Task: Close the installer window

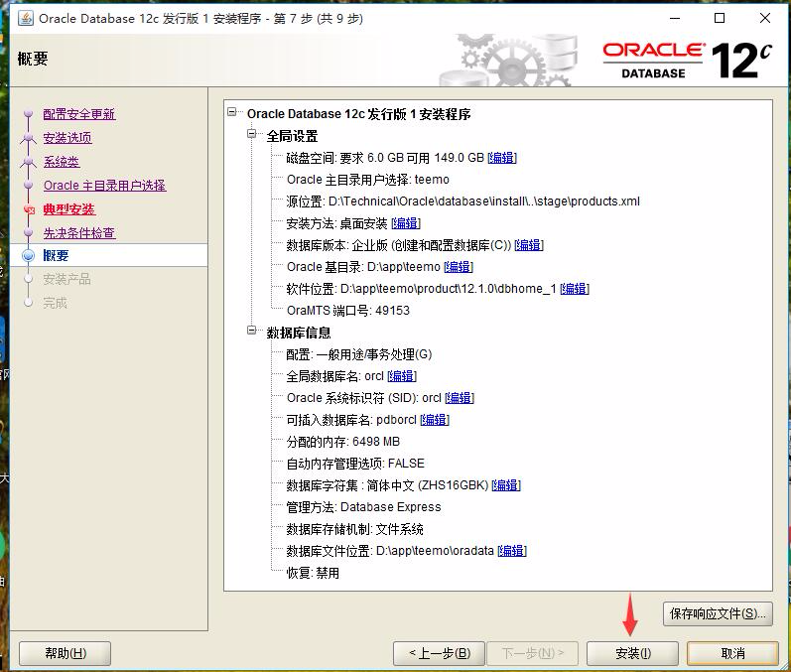Action: pos(765,18)
